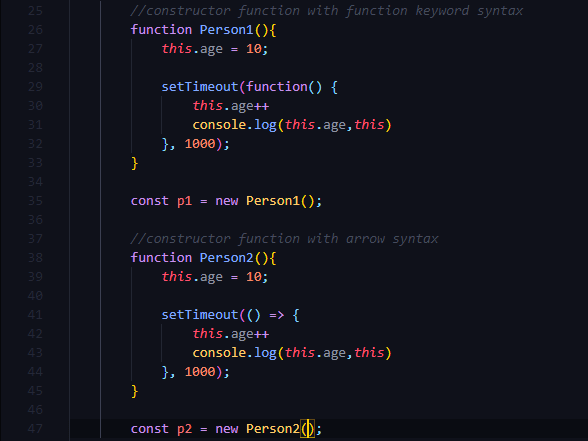Click 'this.age = 10;' on line 39
Viewport: 588px width, 441px height.
click(x=215, y=277)
